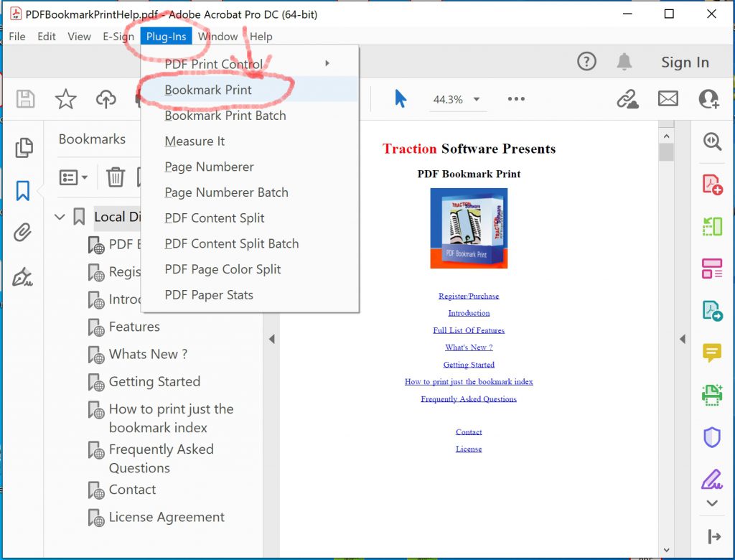Open the Page Thumbnails panel

coord(24,147)
